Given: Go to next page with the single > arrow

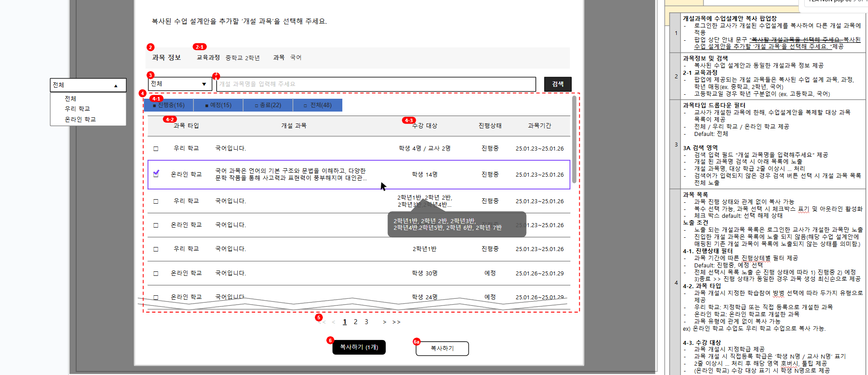Looking at the screenshot, I should click(x=384, y=322).
